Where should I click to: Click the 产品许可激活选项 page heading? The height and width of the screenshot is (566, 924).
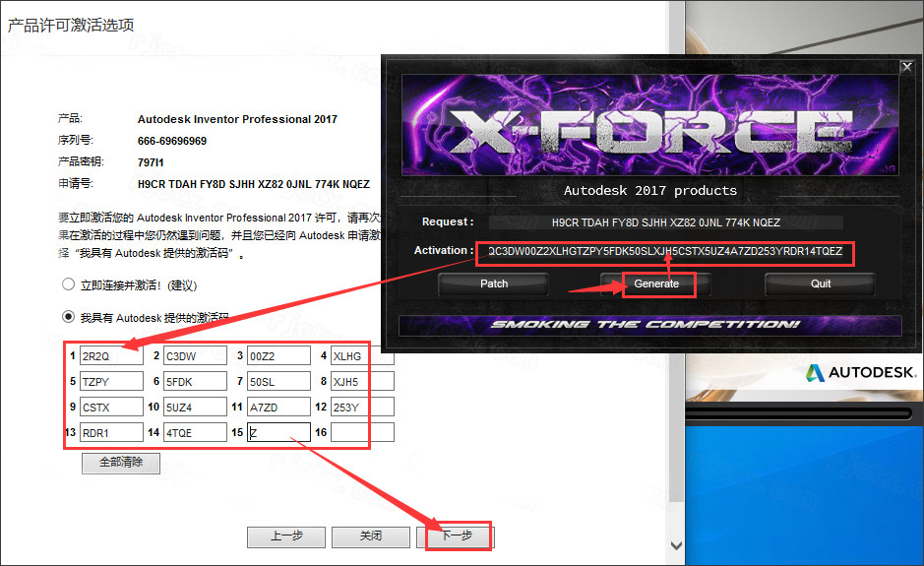tap(71, 26)
